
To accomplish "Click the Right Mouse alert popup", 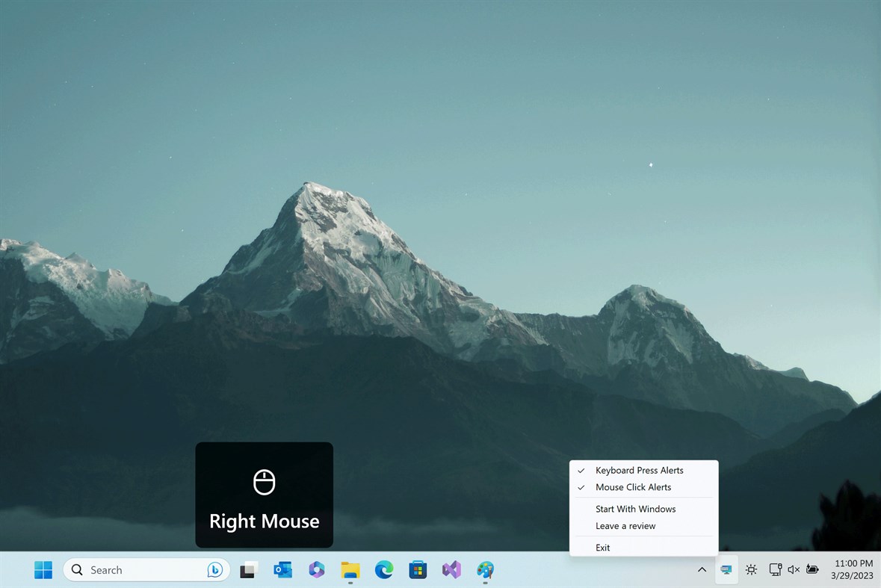I will [264, 495].
